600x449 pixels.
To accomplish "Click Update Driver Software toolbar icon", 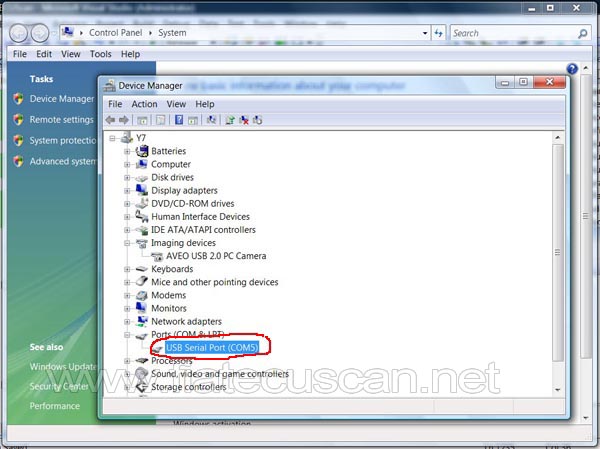I will coord(230,120).
